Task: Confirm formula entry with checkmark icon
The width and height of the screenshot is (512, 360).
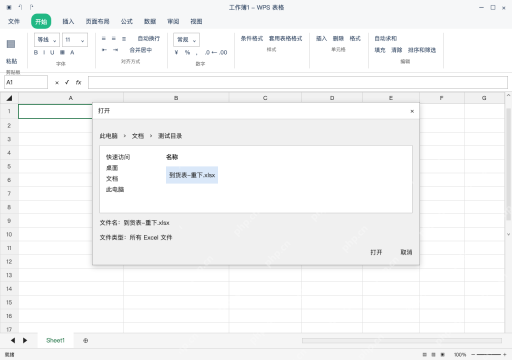Action: click(x=67, y=82)
